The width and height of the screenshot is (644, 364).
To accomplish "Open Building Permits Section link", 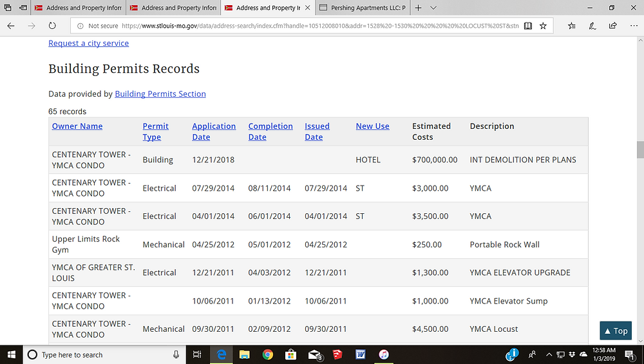I will click(160, 93).
